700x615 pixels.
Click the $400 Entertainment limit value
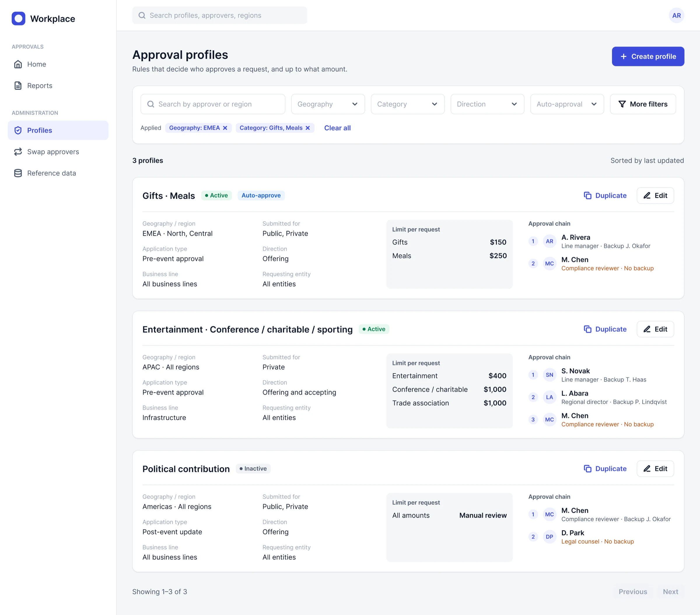coord(497,376)
